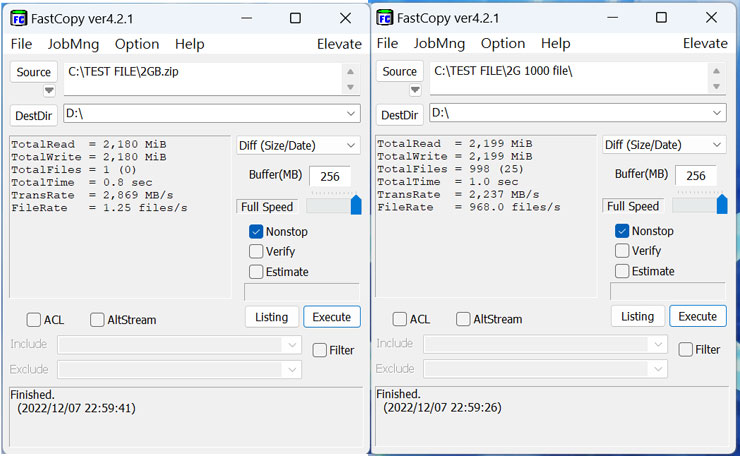This screenshot has height=456, width=740.
Task: Maximize the left FastCopy window
Action: (295, 18)
